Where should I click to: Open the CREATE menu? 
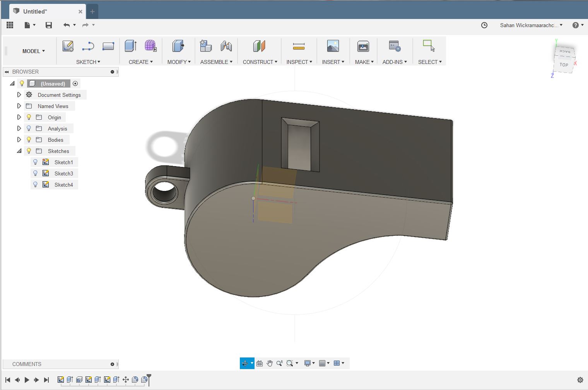pos(141,62)
